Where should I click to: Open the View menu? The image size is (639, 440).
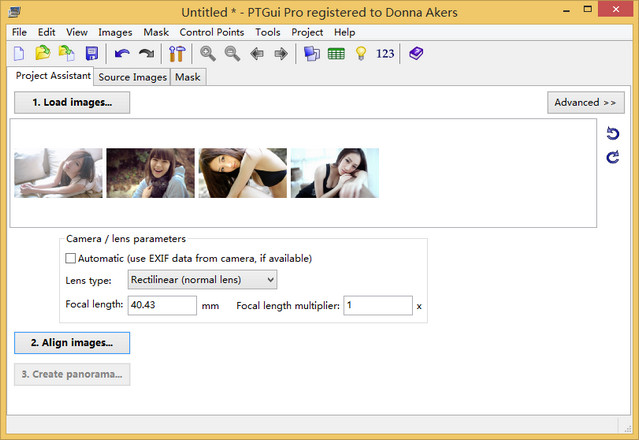tap(77, 32)
